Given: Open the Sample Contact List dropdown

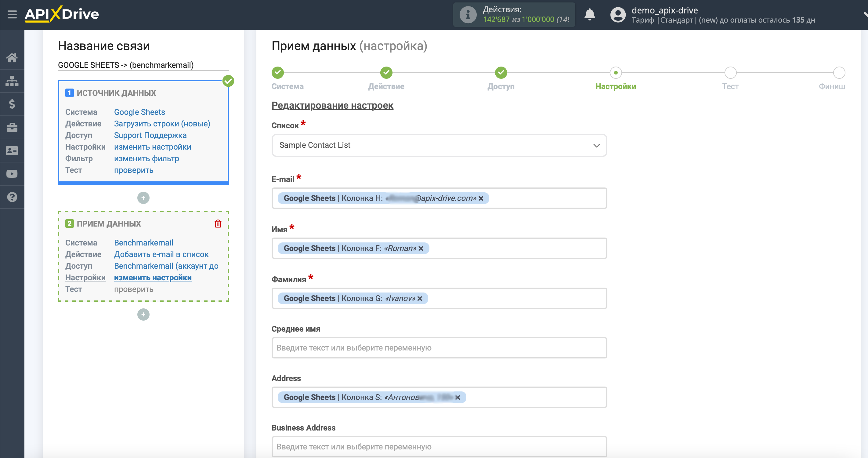Looking at the screenshot, I should pyautogui.click(x=439, y=145).
